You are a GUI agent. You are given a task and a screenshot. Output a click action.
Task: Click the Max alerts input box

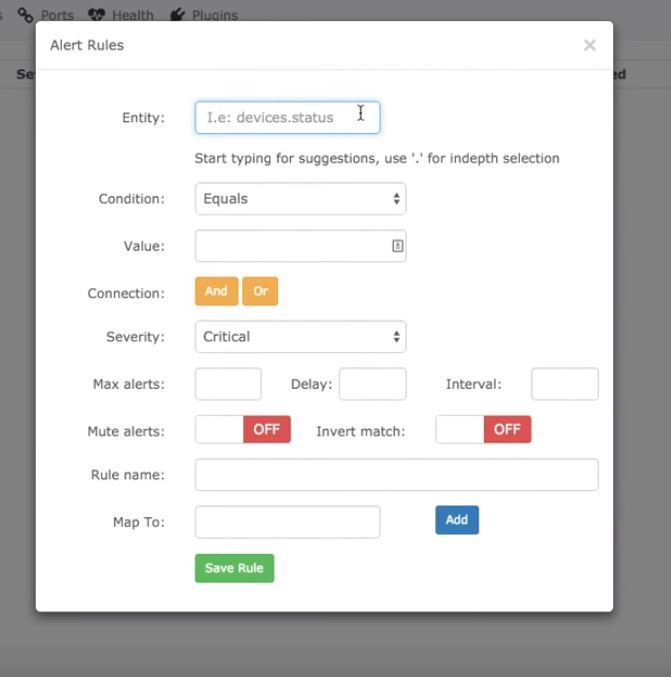[x=228, y=384]
